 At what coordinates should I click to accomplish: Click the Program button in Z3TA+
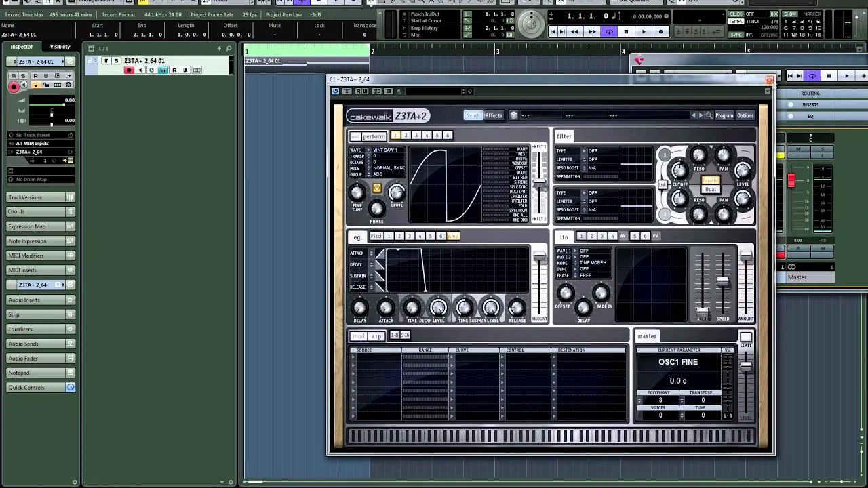tap(724, 115)
